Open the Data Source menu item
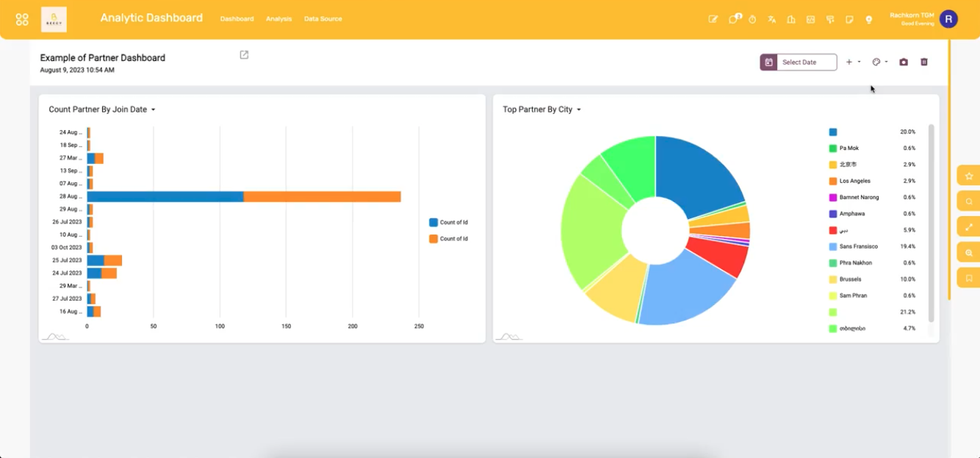The width and height of the screenshot is (980, 458). tap(323, 20)
